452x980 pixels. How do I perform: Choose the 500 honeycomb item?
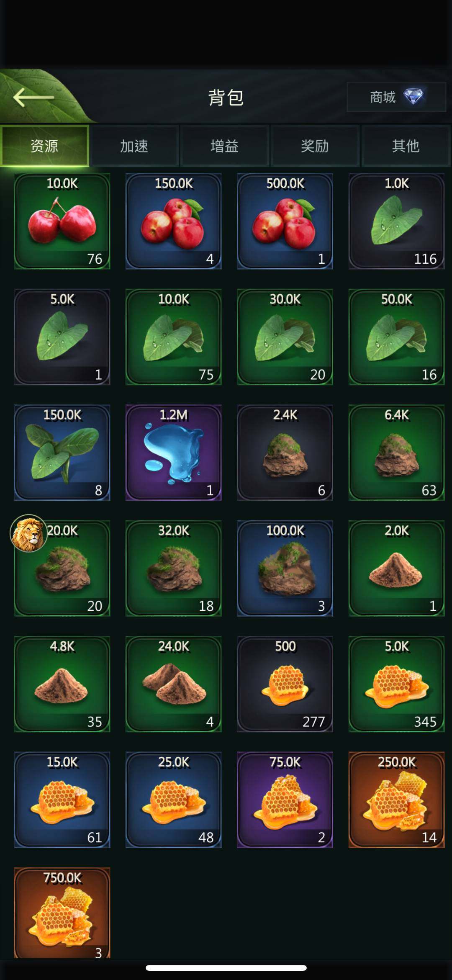point(285,684)
